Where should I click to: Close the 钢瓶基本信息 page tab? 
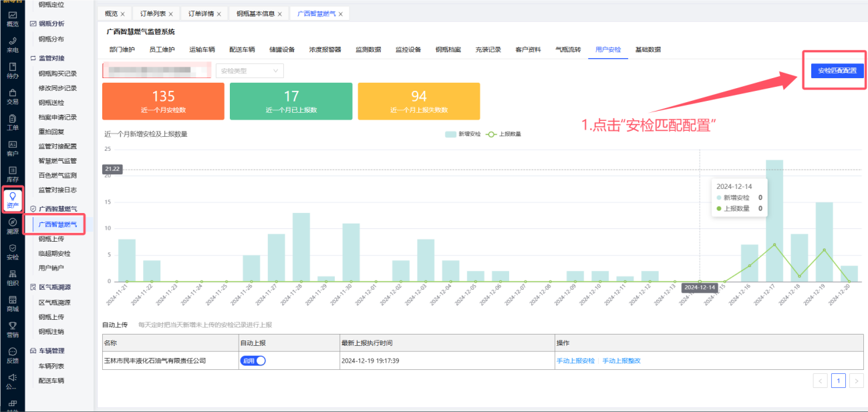(279, 13)
